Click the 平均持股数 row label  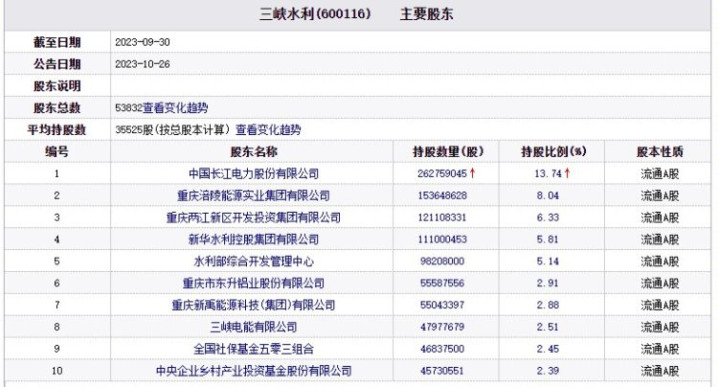[57, 130]
